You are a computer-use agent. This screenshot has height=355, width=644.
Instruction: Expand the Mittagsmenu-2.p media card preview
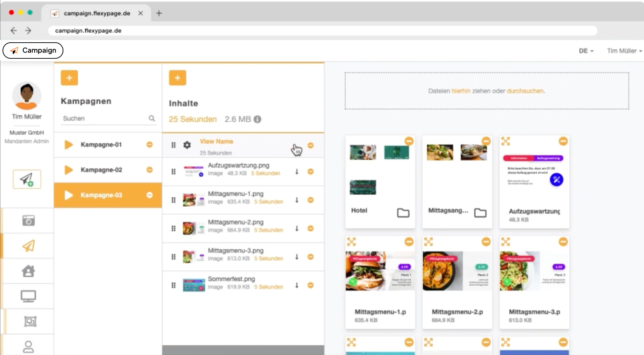point(428,242)
